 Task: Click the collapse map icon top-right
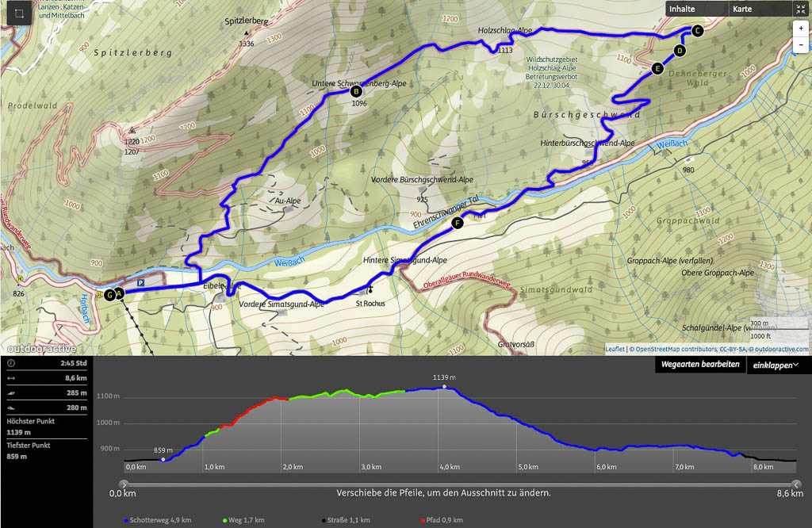[801, 9]
